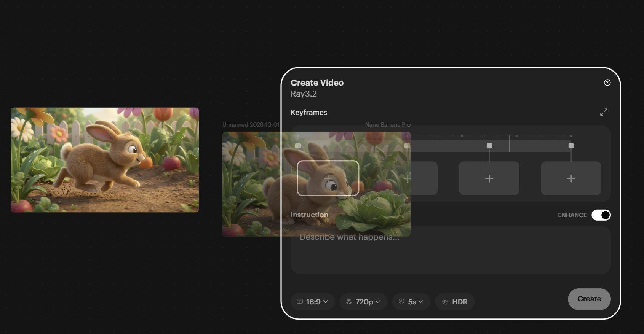Open the 720p resolution dropdown
Image resolution: width=644 pixels, height=334 pixels.
click(x=363, y=302)
